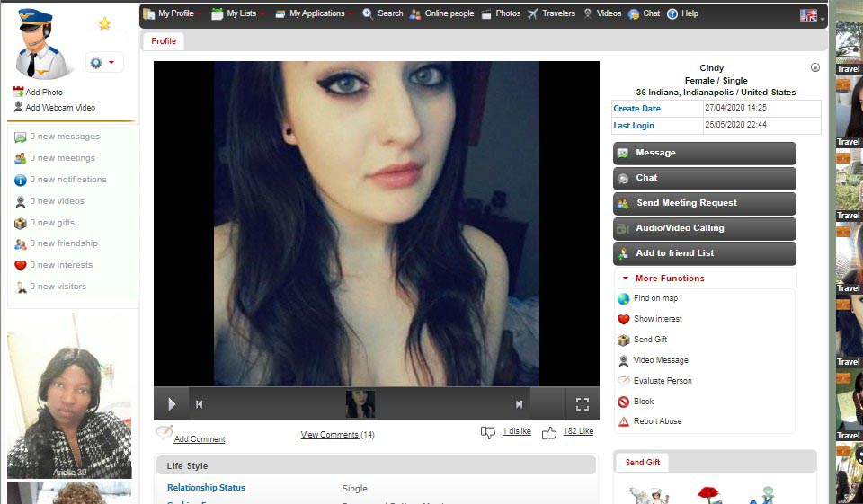Click the Report Abuse warning icon

tap(623, 422)
